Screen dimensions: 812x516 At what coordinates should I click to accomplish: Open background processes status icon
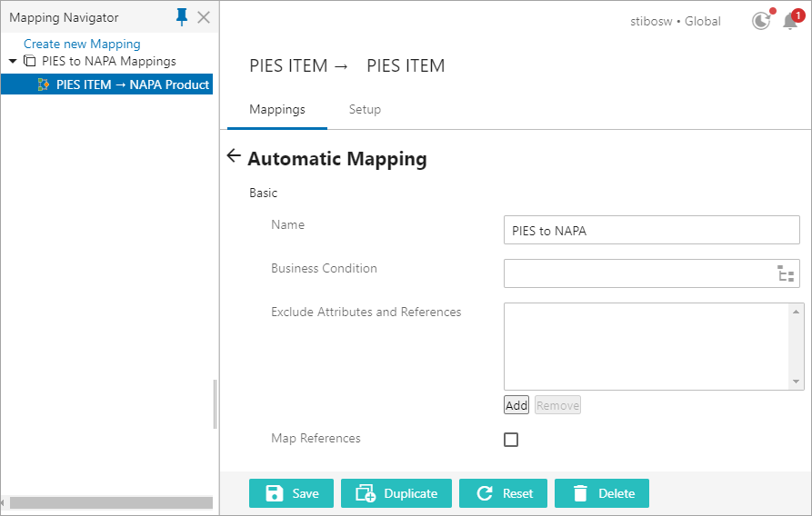click(x=761, y=21)
